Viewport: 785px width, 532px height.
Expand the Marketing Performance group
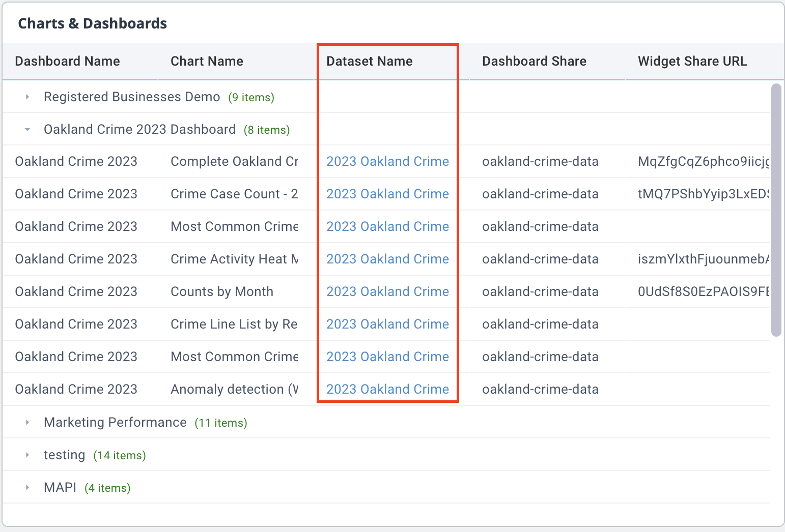pyautogui.click(x=27, y=423)
